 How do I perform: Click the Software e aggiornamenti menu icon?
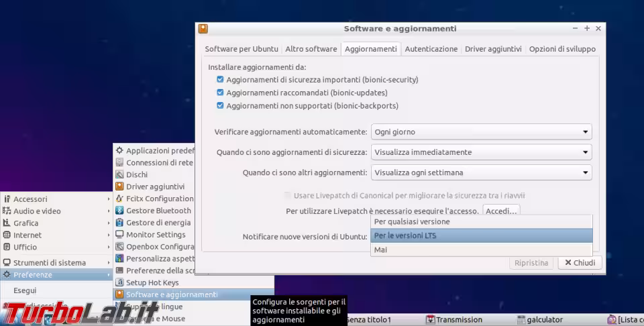[x=119, y=294]
